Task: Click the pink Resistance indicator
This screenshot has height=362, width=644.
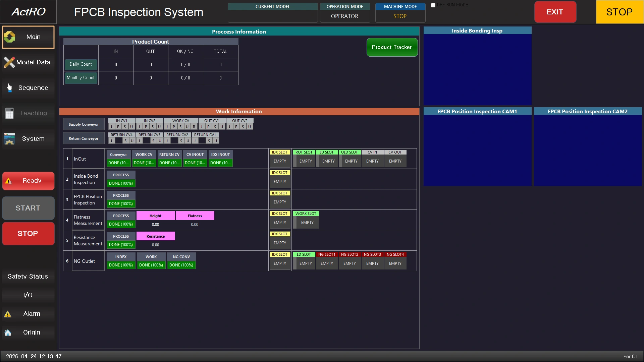Action: point(156,236)
